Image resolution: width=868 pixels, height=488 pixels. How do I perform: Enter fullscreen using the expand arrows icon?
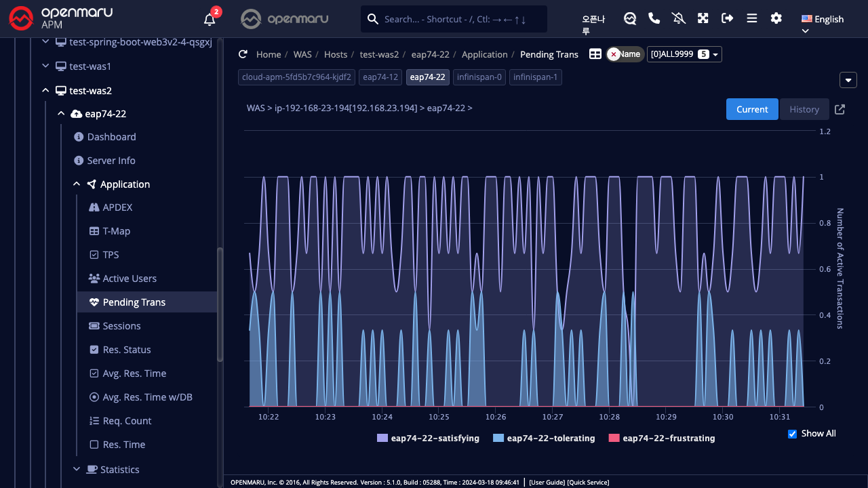703,18
